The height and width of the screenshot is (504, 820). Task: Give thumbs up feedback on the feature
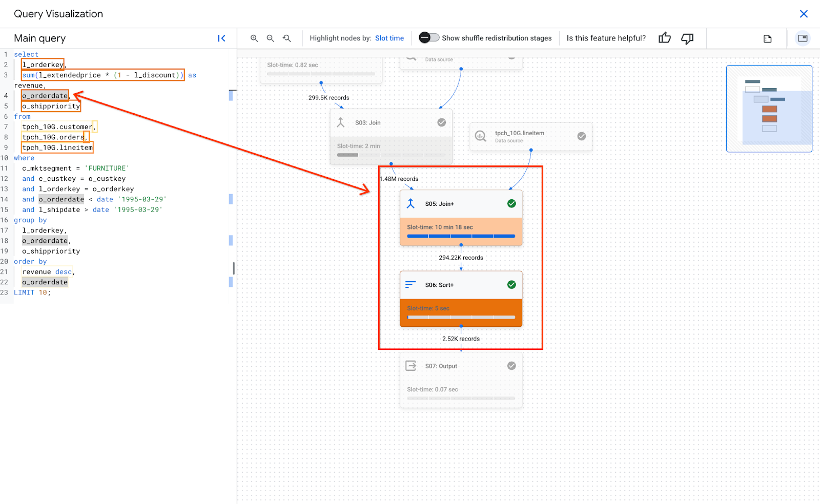pos(664,38)
